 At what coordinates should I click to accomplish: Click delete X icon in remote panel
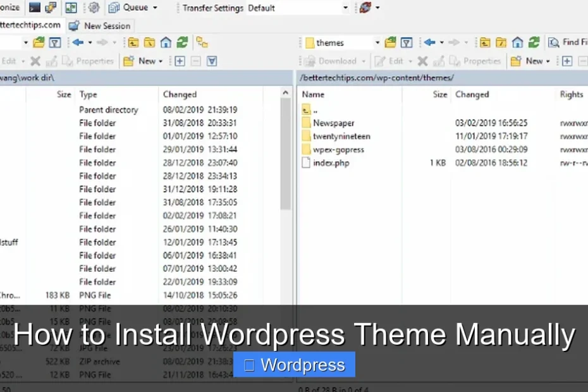coord(422,61)
